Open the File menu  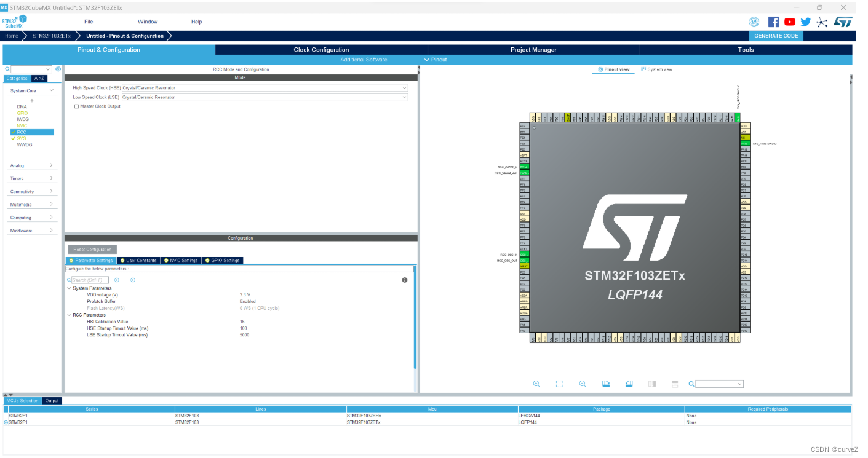[x=89, y=22]
